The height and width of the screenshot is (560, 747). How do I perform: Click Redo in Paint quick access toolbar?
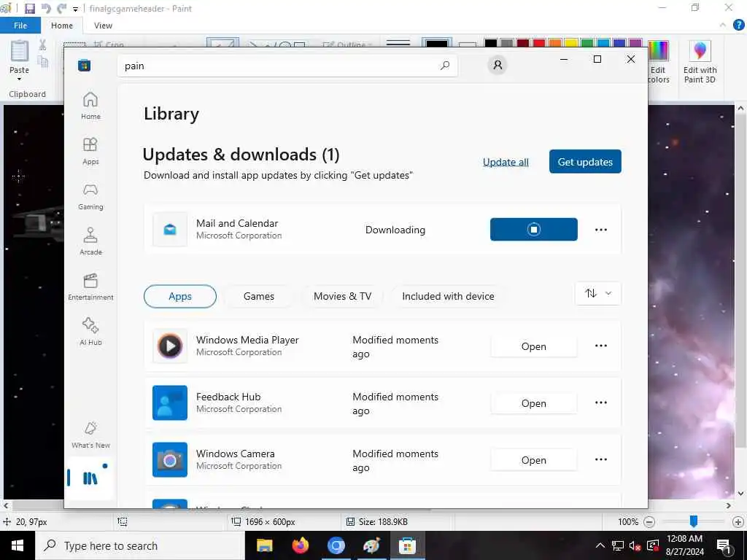tap(61, 9)
